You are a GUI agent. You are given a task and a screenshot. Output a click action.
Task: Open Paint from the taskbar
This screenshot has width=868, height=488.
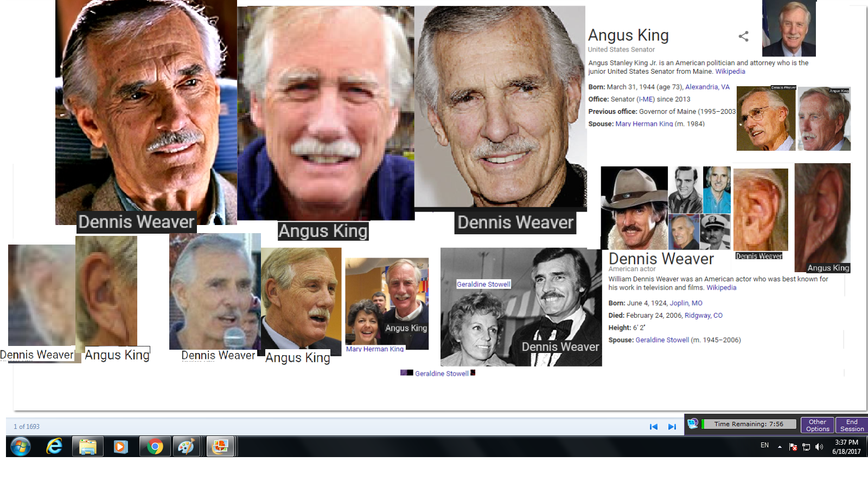(x=186, y=447)
